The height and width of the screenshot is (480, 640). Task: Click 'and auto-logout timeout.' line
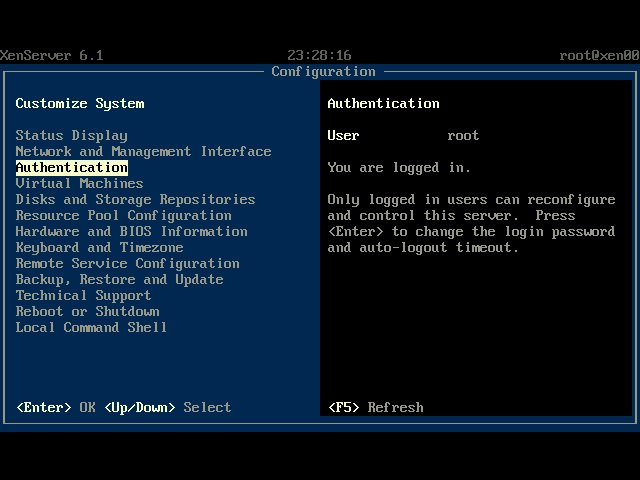pyautogui.click(x=423, y=247)
